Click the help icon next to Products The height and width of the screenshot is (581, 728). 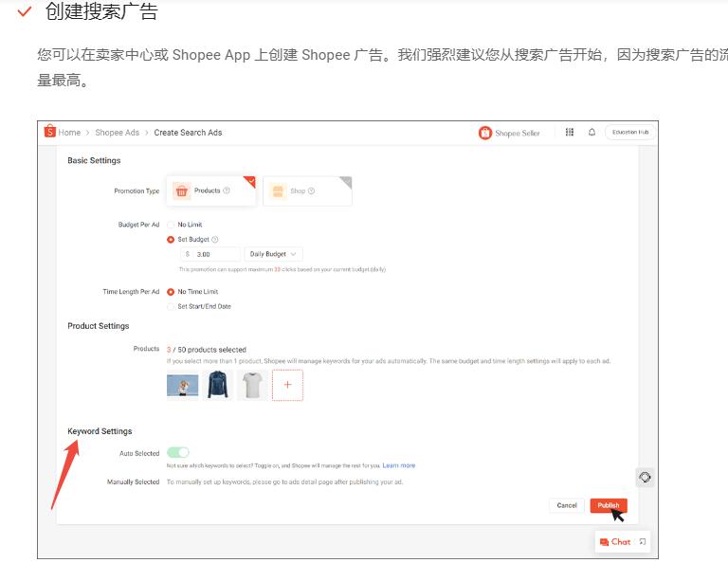pos(227,191)
